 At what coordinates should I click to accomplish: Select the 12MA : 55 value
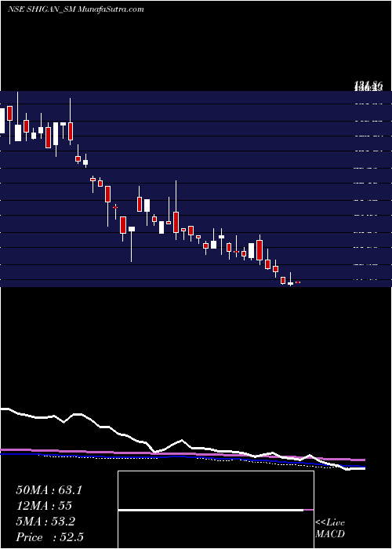[44, 506]
